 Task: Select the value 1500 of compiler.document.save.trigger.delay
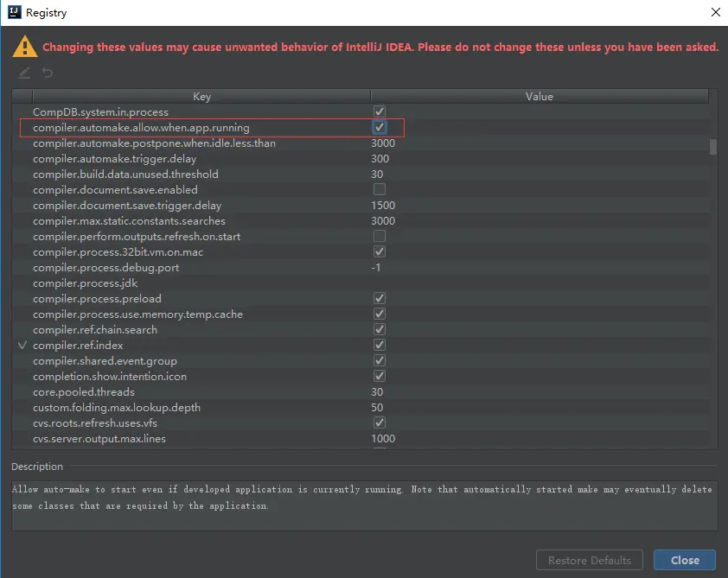[x=383, y=206]
